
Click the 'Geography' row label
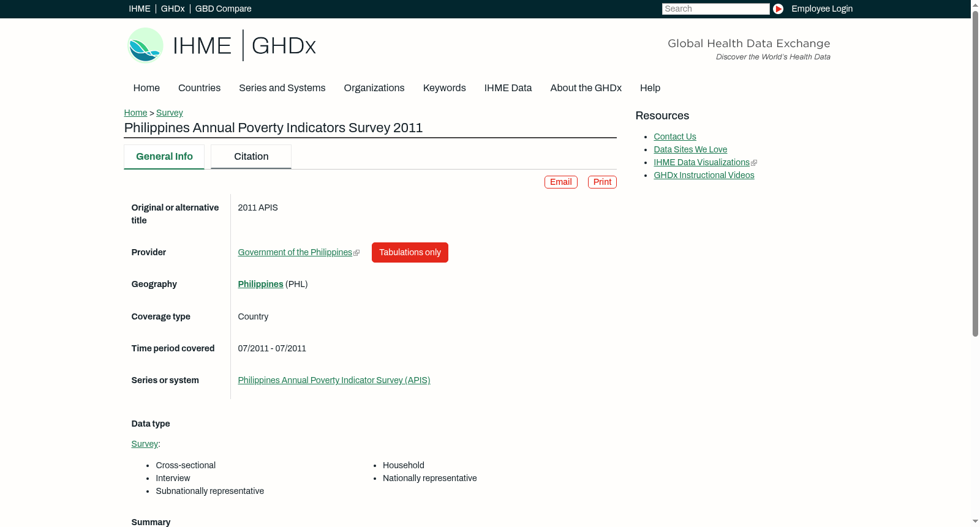point(154,285)
